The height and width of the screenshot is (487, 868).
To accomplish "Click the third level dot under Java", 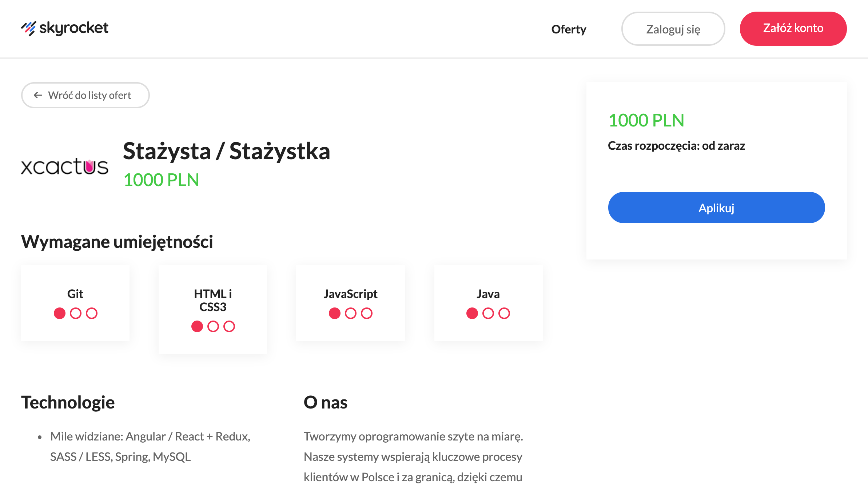I will tap(504, 313).
